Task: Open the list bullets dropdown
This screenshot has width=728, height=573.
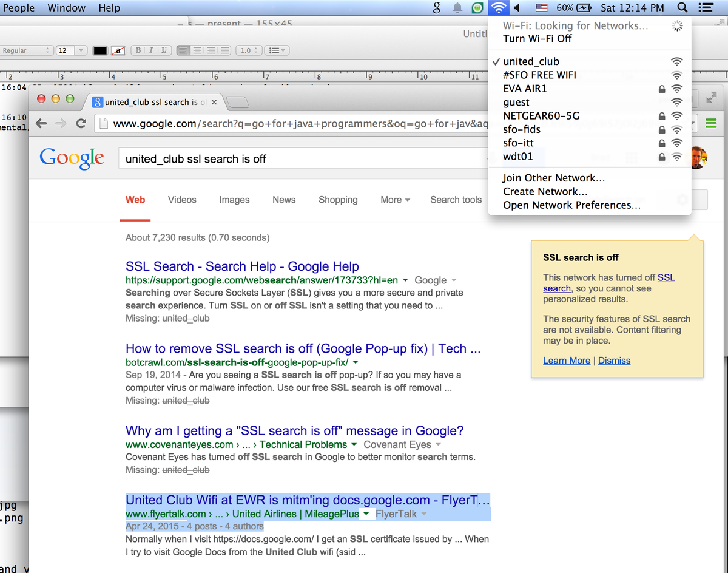Action: click(x=278, y=50)
